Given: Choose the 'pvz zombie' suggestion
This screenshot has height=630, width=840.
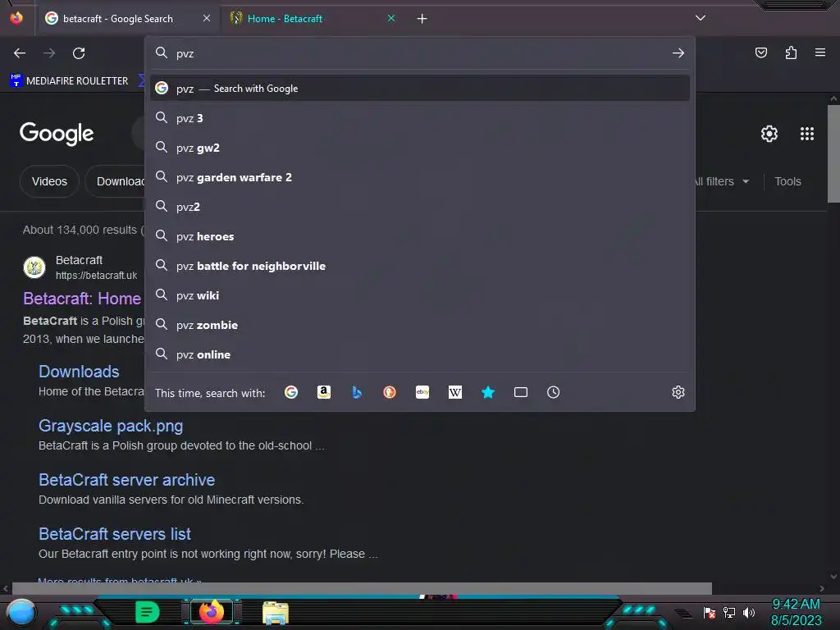Looking at the screenshot, I should [x=420, y=325].
